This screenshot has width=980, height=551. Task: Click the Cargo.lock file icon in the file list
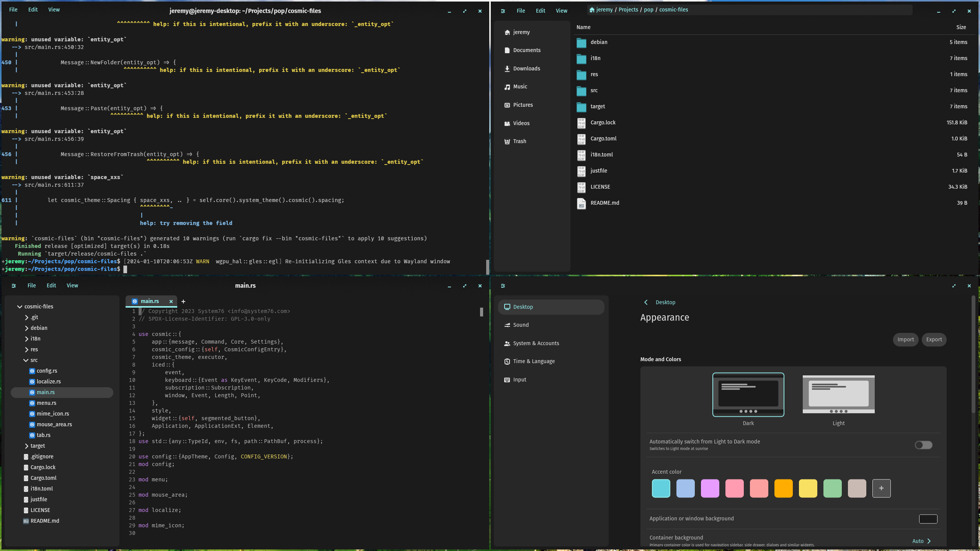pyautogui.click(x=581, y=123)
